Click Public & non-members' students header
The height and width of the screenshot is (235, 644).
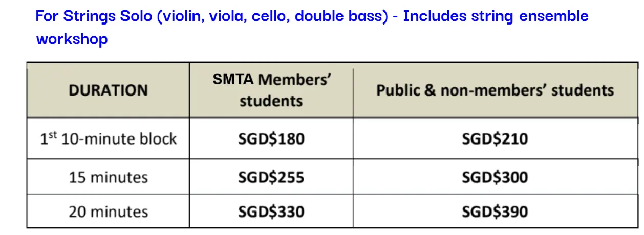(495, 90)
